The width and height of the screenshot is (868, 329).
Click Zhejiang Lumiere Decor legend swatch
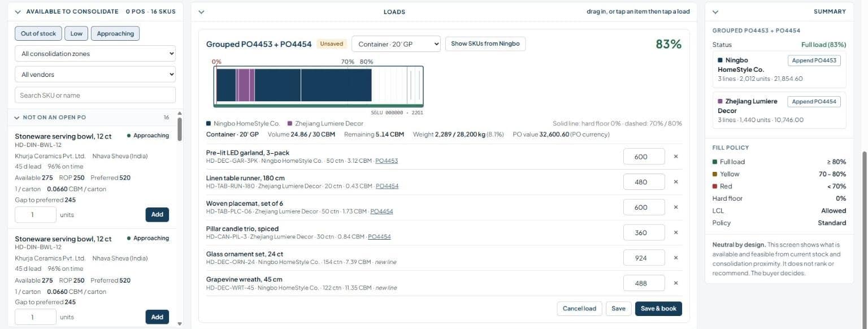click(290, 123)
